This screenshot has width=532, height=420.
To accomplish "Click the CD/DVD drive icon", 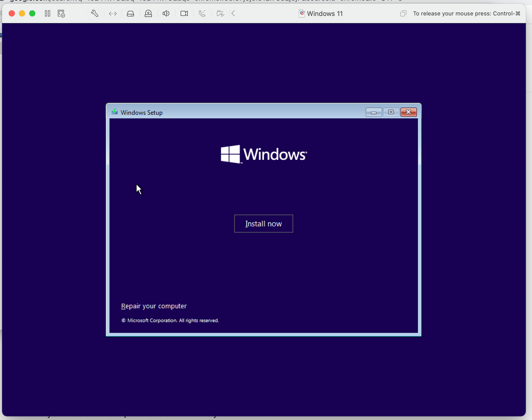I will click(x=148, y=13).
